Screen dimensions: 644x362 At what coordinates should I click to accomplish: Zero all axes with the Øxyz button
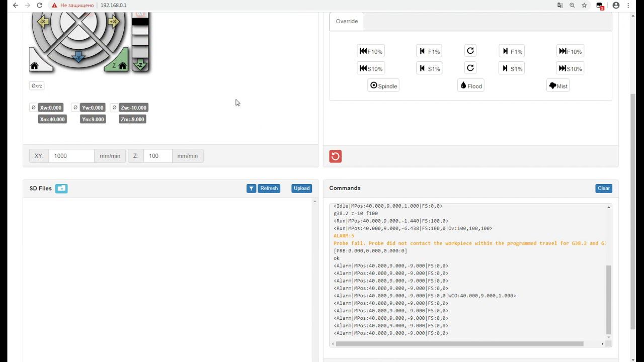(x=37, y=86)
